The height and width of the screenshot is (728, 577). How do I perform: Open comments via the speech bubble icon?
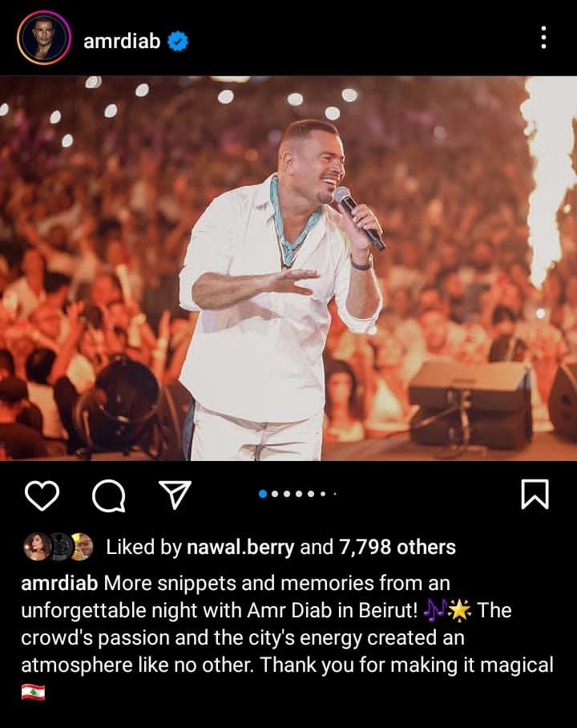109,495
